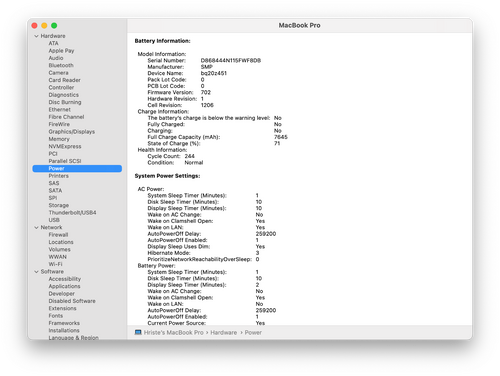The width and height of the screenshot is (500, 376).
Task: Click Hriste's MacBook Pro in path bar
Action: [x=173, y=332]
